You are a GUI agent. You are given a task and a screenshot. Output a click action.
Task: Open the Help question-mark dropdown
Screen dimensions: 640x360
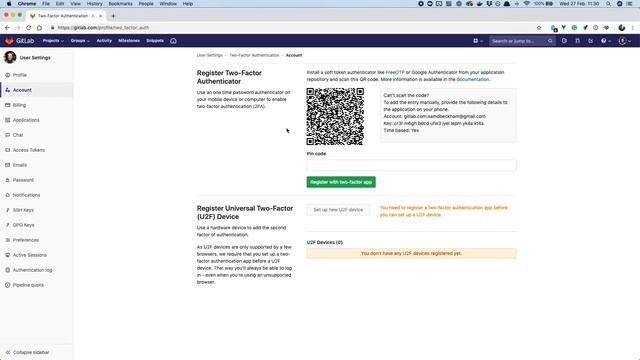(606, 41)
